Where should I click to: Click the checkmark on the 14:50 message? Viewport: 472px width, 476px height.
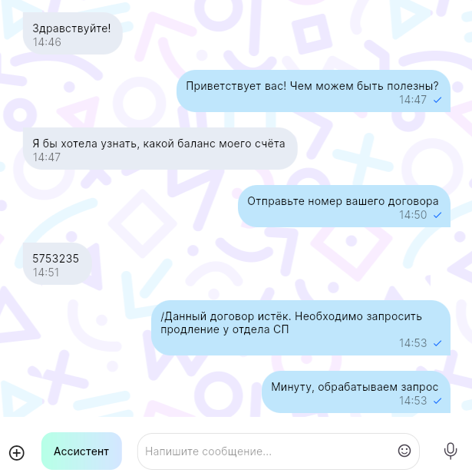[437, 215]
